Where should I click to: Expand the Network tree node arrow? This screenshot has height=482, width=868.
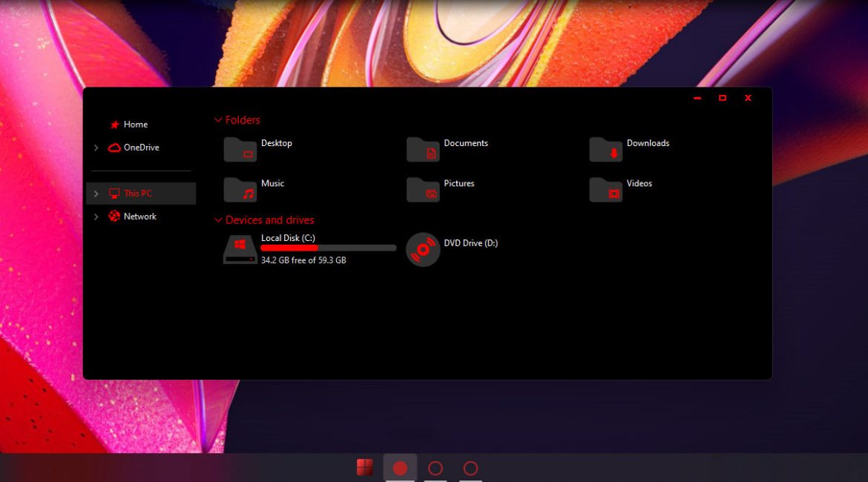pos(96,217)
